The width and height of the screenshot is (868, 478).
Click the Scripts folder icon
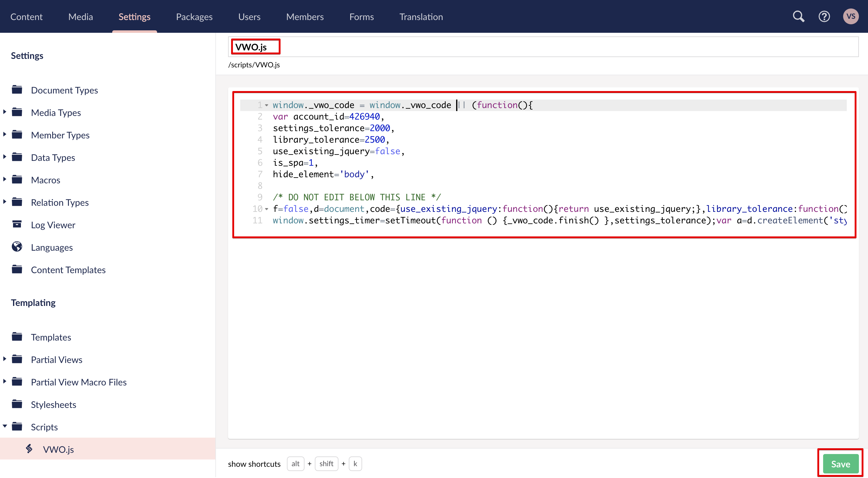(x=17, y=427)
